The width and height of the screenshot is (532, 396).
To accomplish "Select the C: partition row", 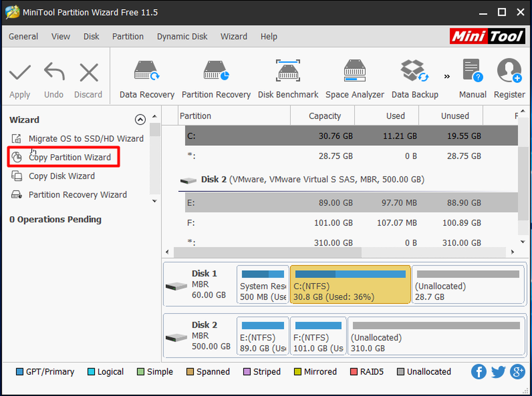I will 351,136.
